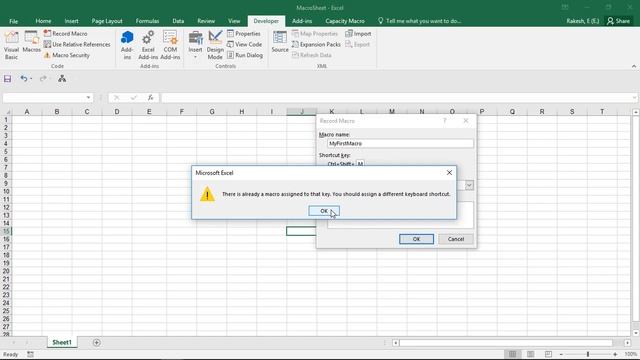Expand Store macro in dropdown
This screenshot has height=360, width=640.
pyautogui.click(x=469, y=185)
